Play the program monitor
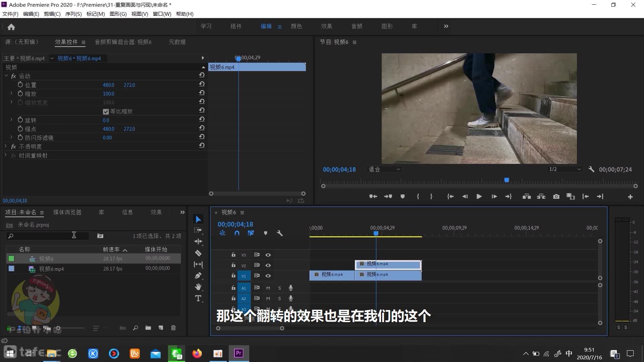 click(479, 197)
